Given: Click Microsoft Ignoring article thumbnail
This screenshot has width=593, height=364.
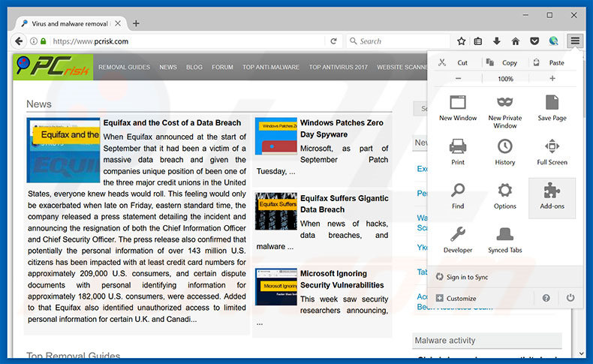Looking at the screenshot, I should tap(276, 287).
